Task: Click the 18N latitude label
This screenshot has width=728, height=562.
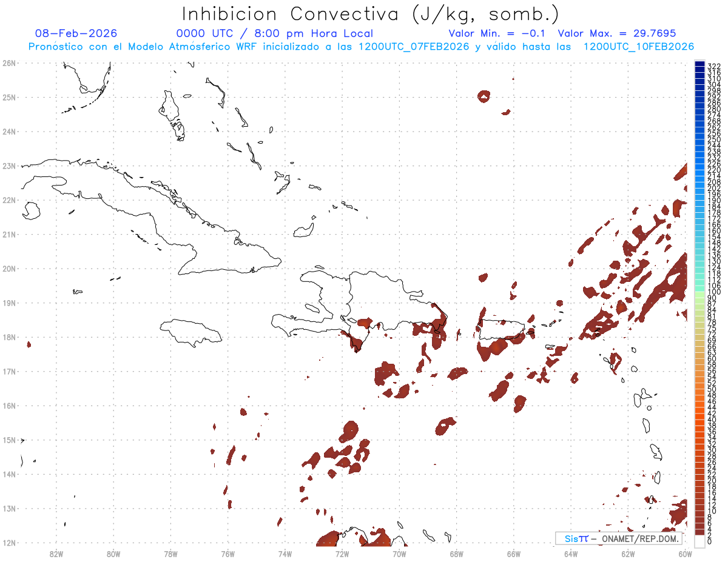Action: [8, 337]
